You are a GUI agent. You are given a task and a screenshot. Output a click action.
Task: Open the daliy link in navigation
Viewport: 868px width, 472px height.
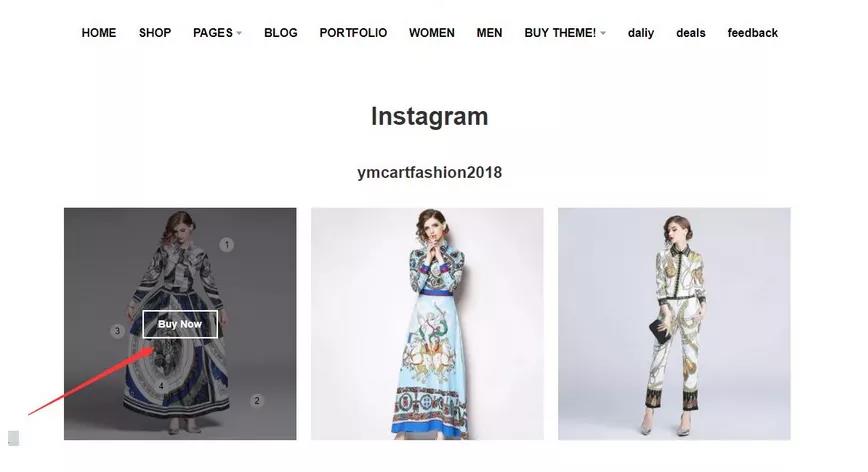point(641,33)
